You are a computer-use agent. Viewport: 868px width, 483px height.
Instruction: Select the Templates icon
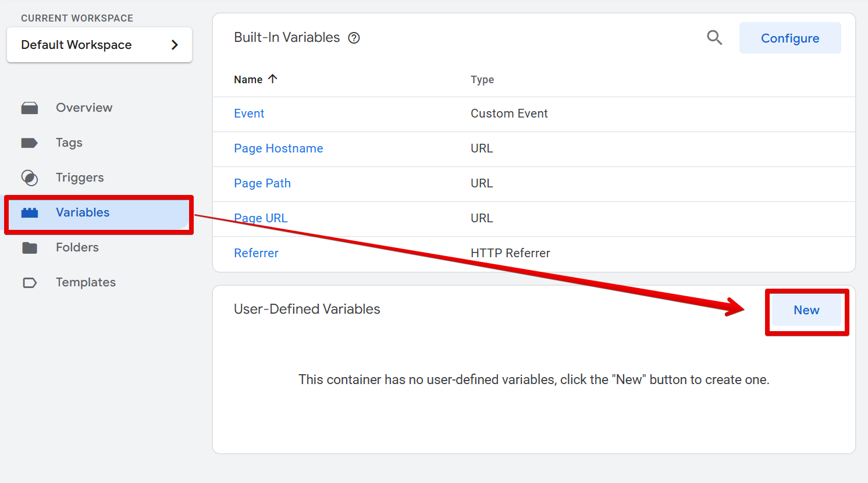click(30, 282)
